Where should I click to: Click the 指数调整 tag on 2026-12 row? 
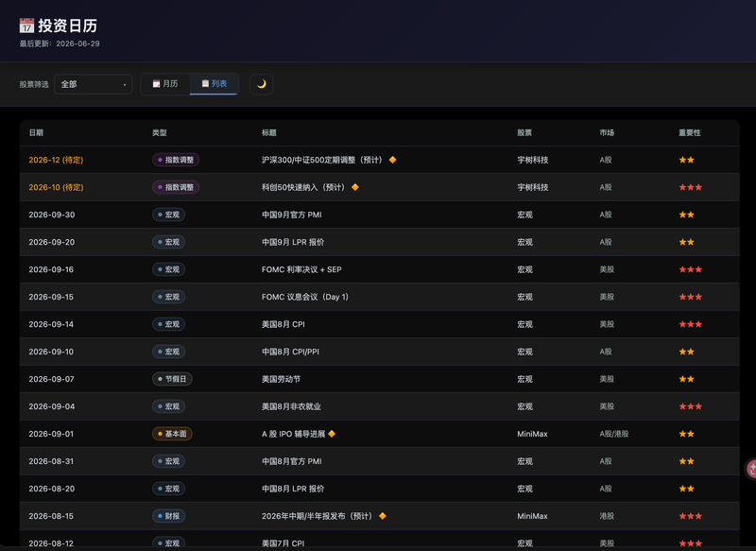point(176,160)
